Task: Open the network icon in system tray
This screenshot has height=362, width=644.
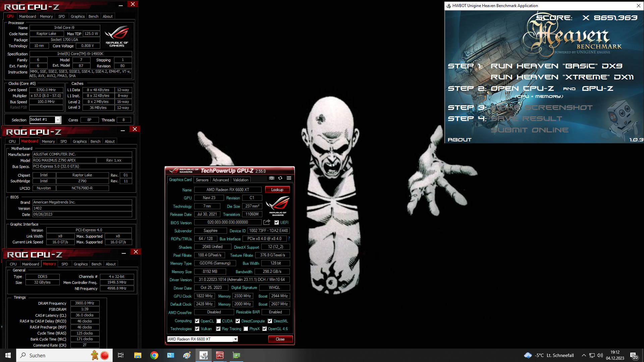Action: point(592,355)
